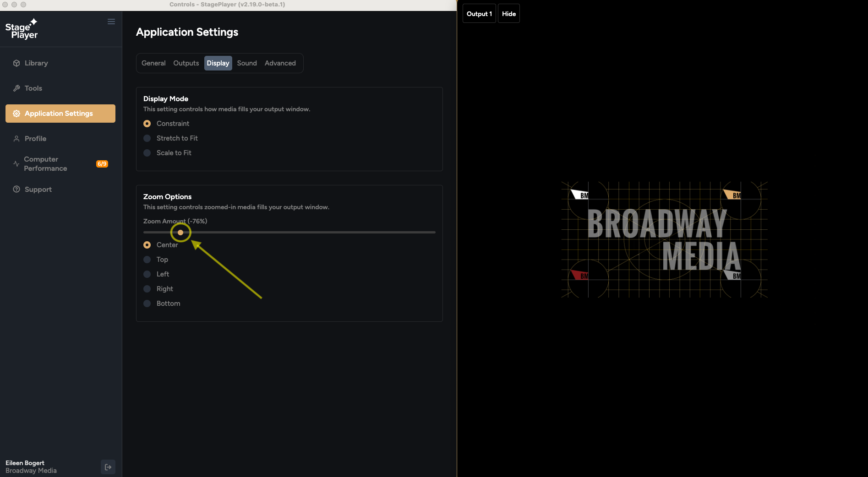Viewport: 868px width, 477px height.
Task: Click the Application Settings gear icon
Action: [x=16, y=114]
